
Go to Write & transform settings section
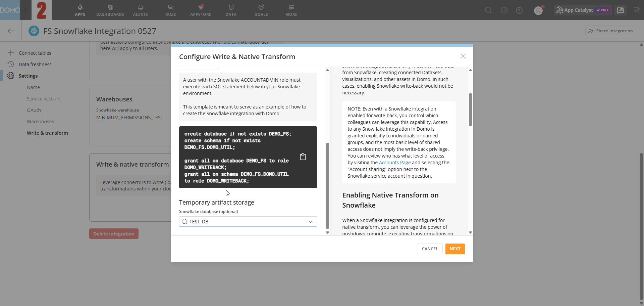pos(47,133)
